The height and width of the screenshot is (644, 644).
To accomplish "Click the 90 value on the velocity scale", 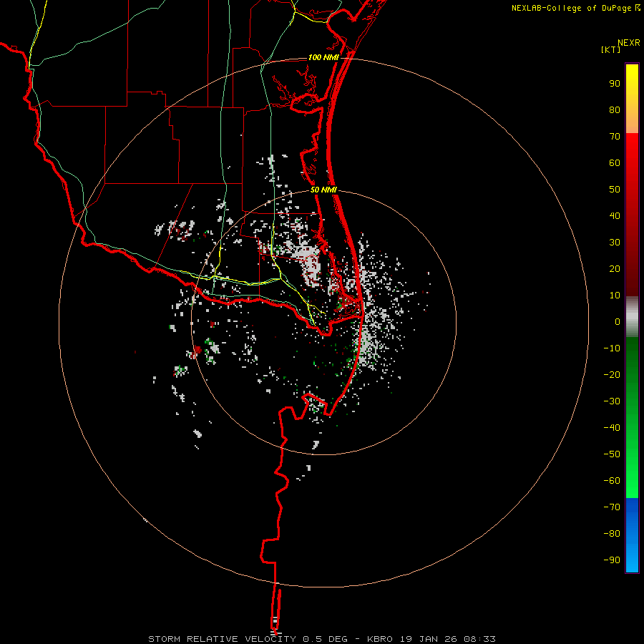I will 615,84.
